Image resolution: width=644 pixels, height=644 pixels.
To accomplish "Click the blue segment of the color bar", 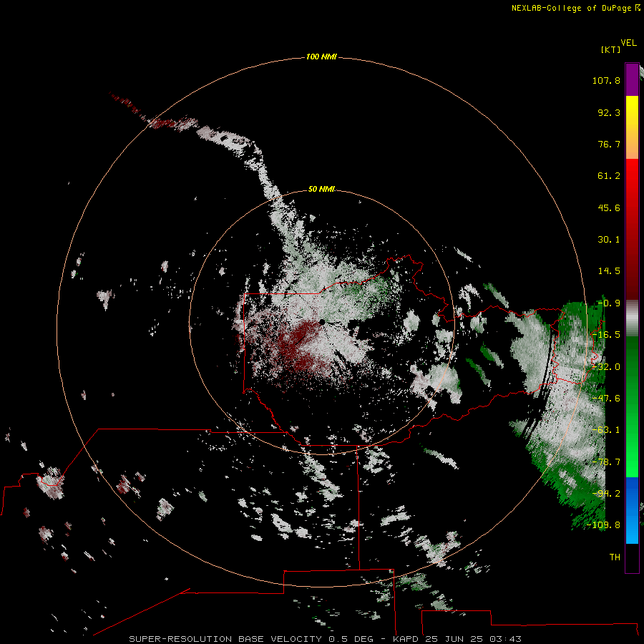I will (x=632, y=510).
